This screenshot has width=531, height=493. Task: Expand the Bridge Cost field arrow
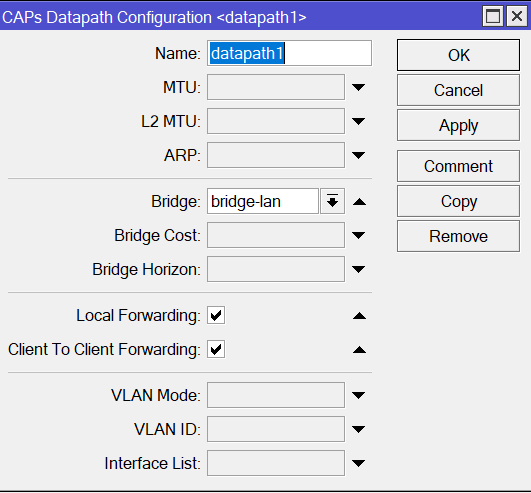click(358, 235)
